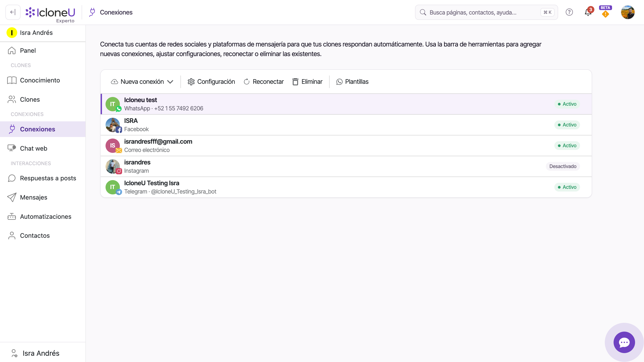Collapse the sidebar with the arrow button
The image size is (644, 362).
click(x=13, y=12)
